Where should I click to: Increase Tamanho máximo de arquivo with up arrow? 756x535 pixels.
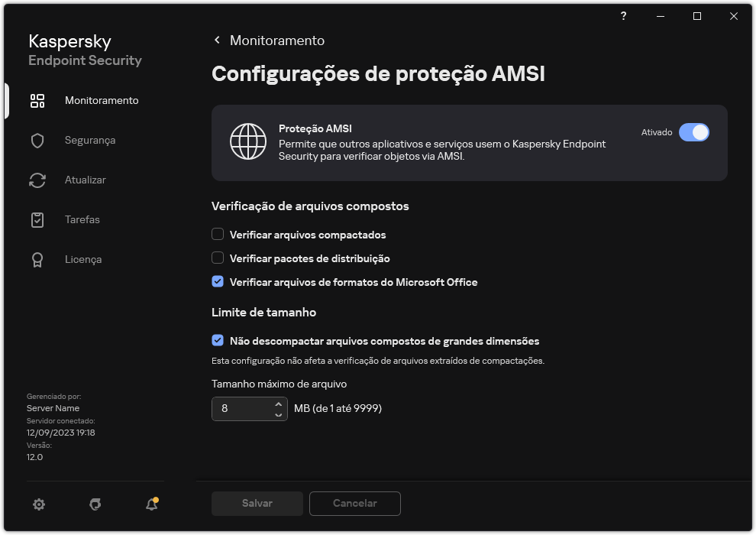pos(279,404)
